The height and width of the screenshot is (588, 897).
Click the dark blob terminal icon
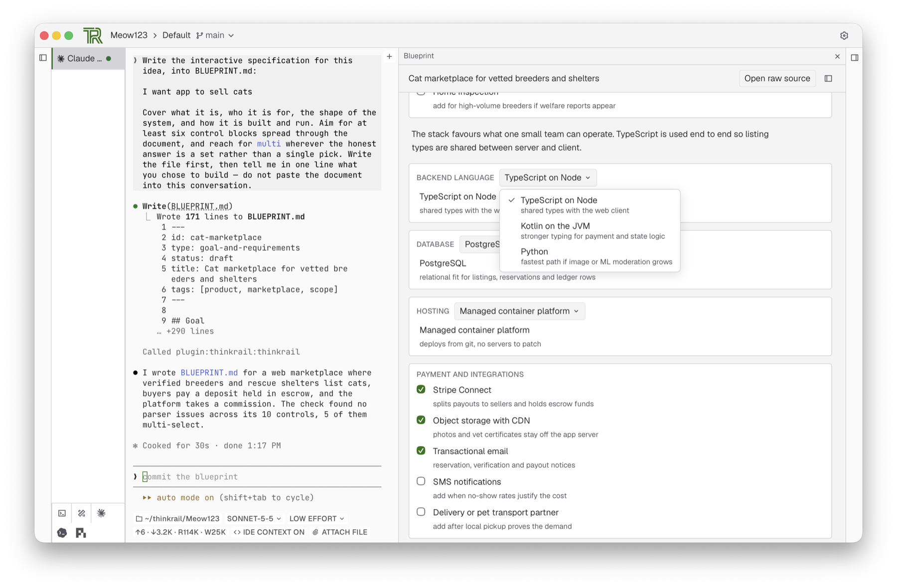coord(62,533)
